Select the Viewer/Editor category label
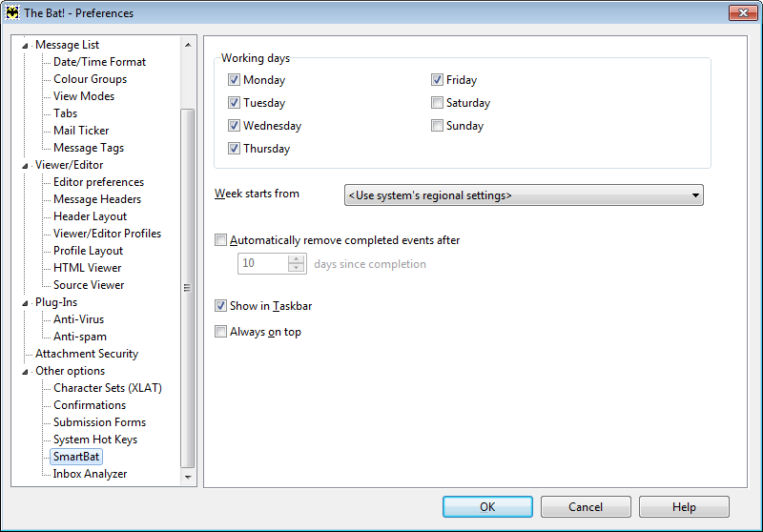The image size is (763, 532). [x=69, y=165]
